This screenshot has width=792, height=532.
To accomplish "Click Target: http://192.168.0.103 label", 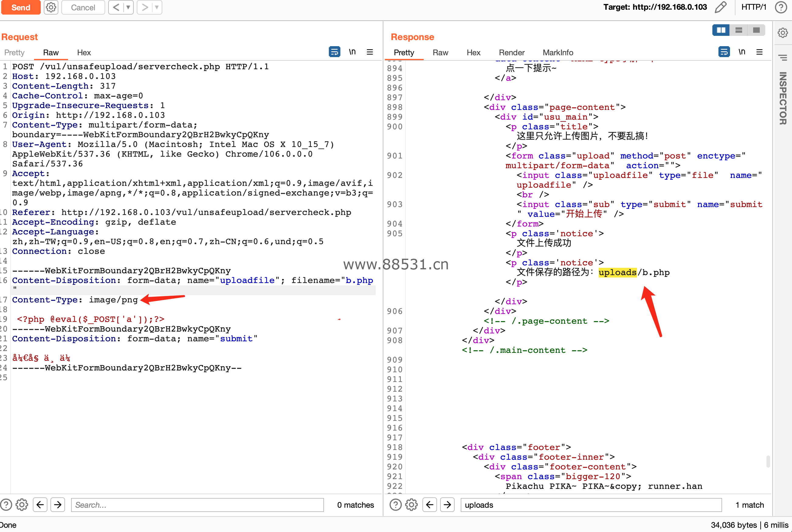I will pyautogui.click(x=655, y=7).
